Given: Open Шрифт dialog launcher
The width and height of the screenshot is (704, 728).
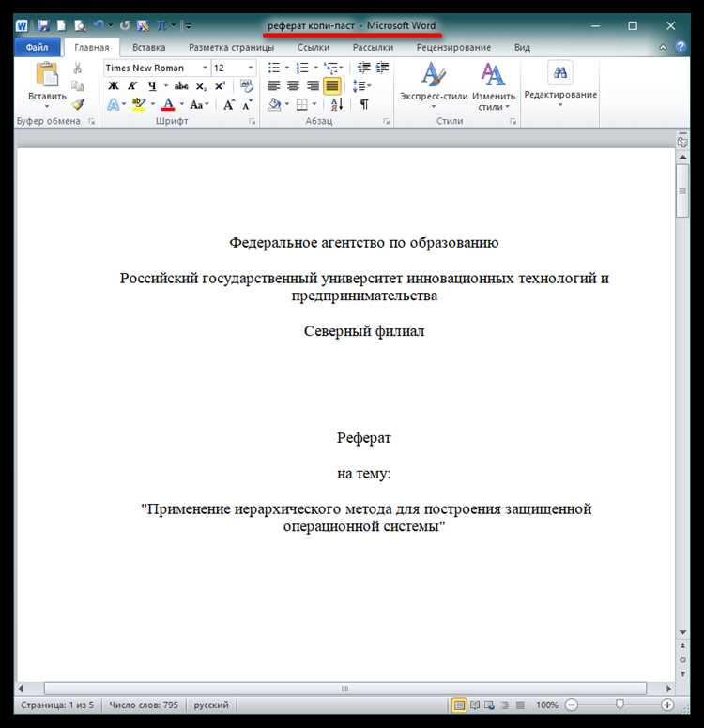Looking at the screenshot, I should (x=252, y=122).
